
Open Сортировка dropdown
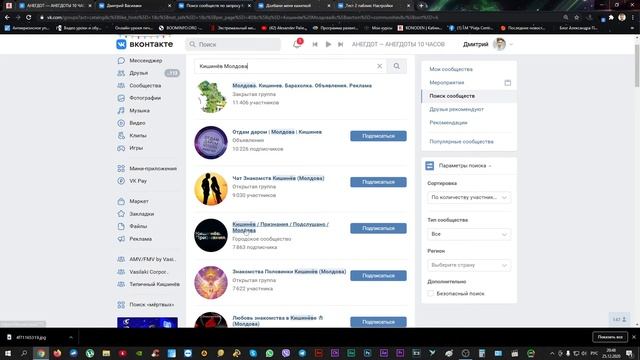pyautogui.click(x=469, y=198)
